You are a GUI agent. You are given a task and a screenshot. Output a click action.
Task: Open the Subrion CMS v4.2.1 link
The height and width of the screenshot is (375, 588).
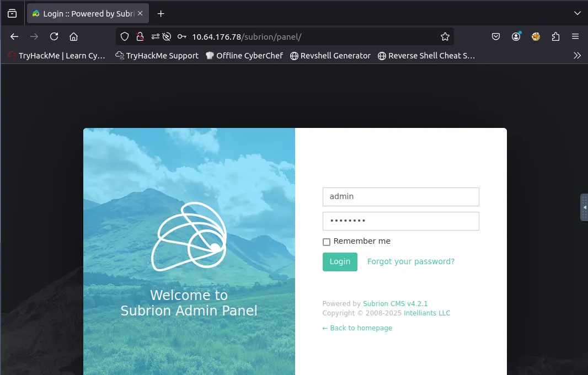[395, 304]
